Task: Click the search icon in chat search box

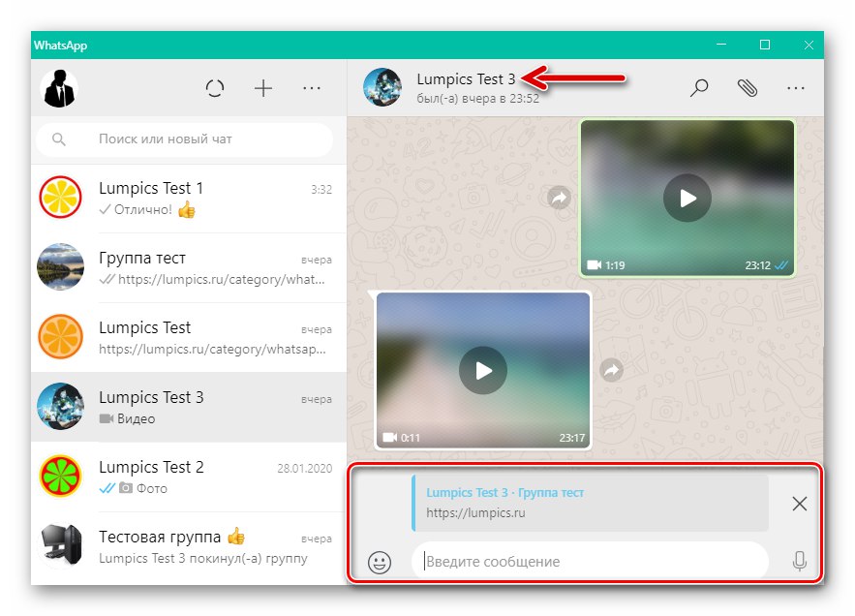Action: click(x=59, y=139)
